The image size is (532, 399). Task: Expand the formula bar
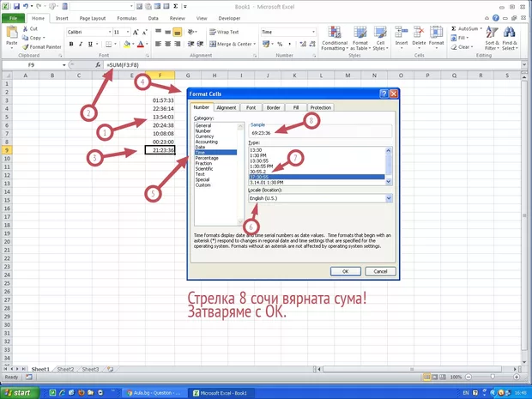[524, 65]
